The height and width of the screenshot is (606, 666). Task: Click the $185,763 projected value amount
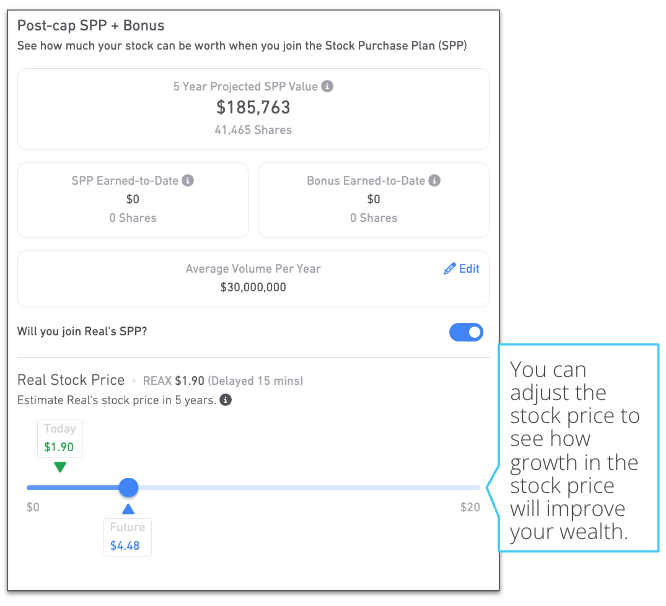pos(253,107)
